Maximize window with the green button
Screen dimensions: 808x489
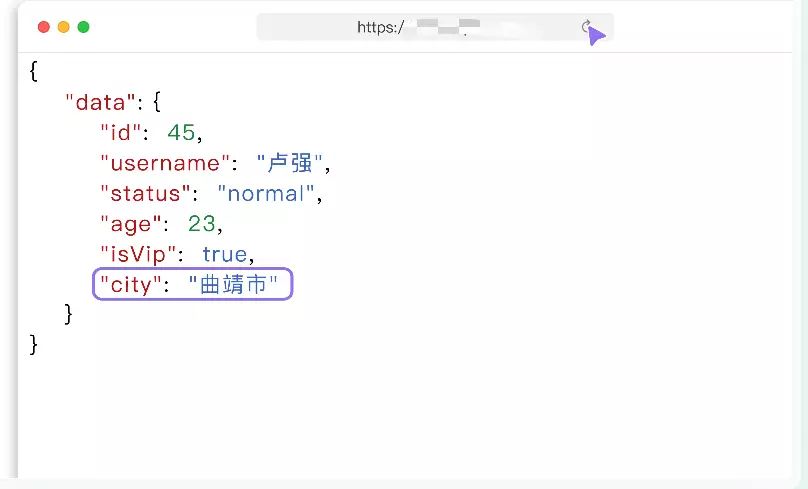83,27
